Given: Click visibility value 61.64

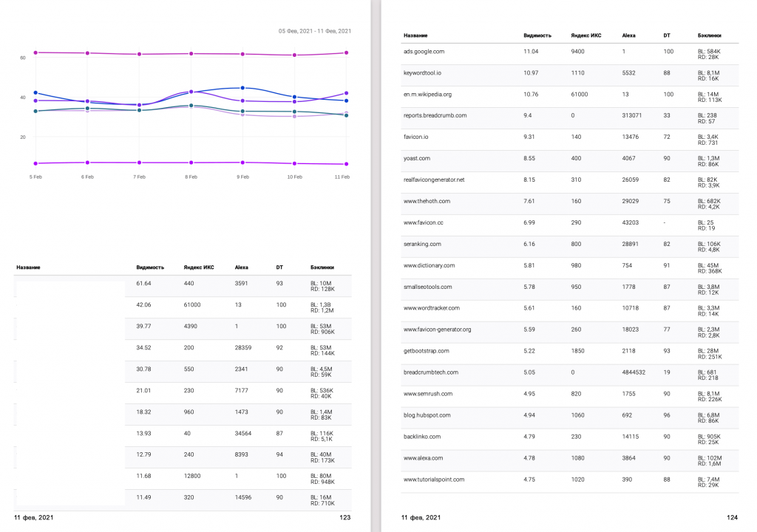Looking at the screenshot, I should [x=143, y=284].
